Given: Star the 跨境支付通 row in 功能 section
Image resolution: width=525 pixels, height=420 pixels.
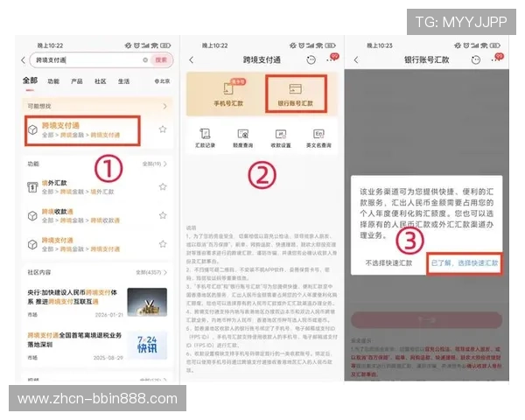Looking at the screenshot, I should tap(163, 244).
